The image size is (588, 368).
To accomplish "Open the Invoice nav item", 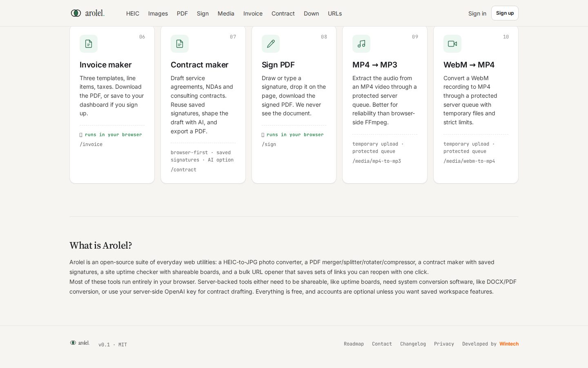I will coord(253,13).
